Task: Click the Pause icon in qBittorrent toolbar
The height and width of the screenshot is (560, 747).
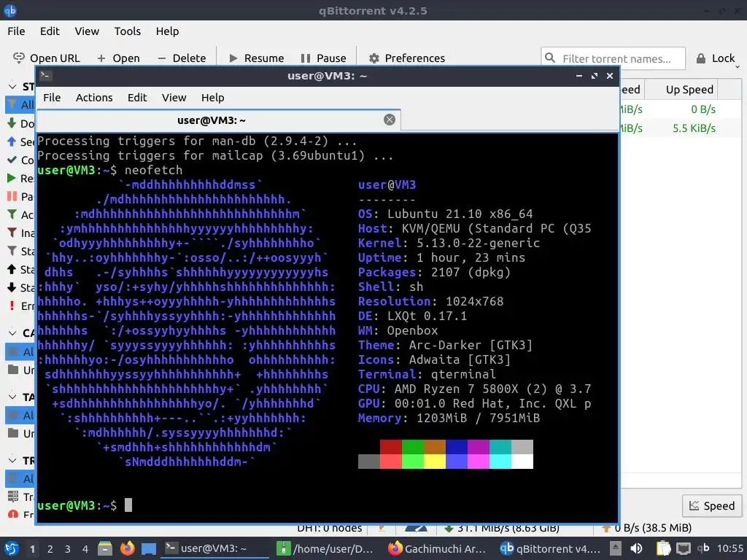Action: click(306, 58)
